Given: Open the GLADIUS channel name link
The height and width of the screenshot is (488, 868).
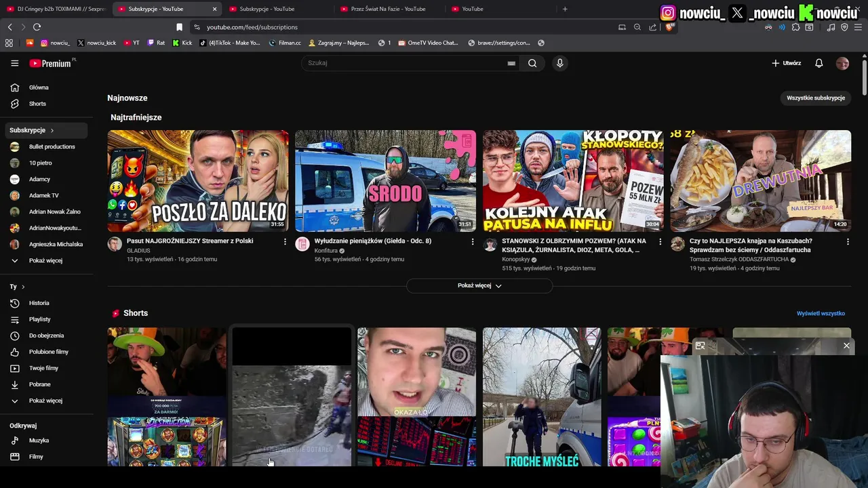Looking at the screenshot, I should point(138,251).
